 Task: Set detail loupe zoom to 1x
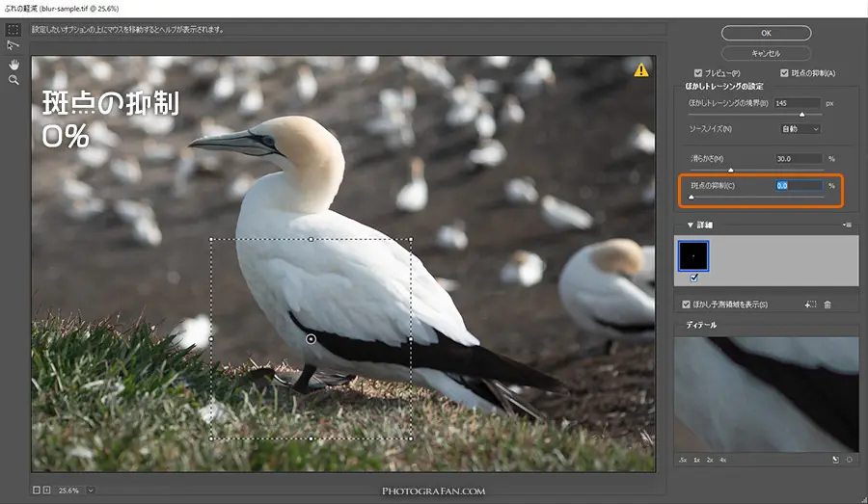click(x=697, y=460)
